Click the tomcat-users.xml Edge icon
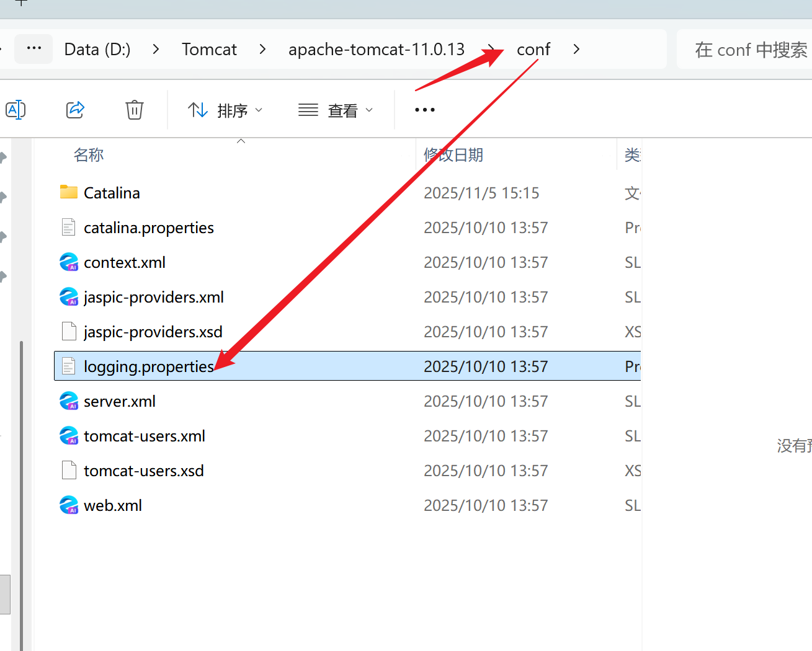 69,436
